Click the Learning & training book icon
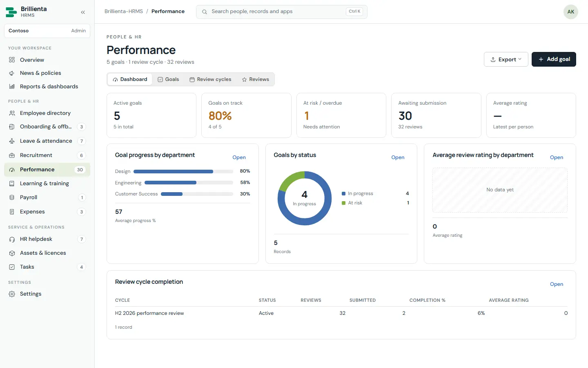The height and width of the screenshot is (368, 588). (x=12, y=184)
